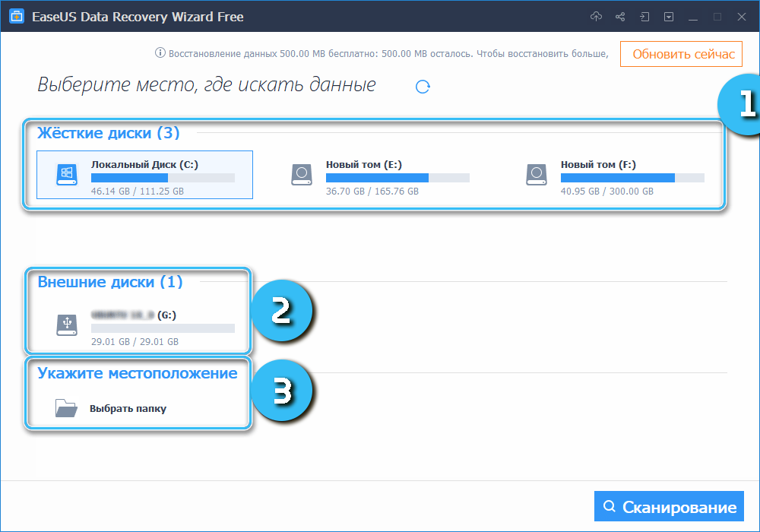Click the Local Disk C: drive icon
Screen dimensions: 760x532
[x=67, y=174]
